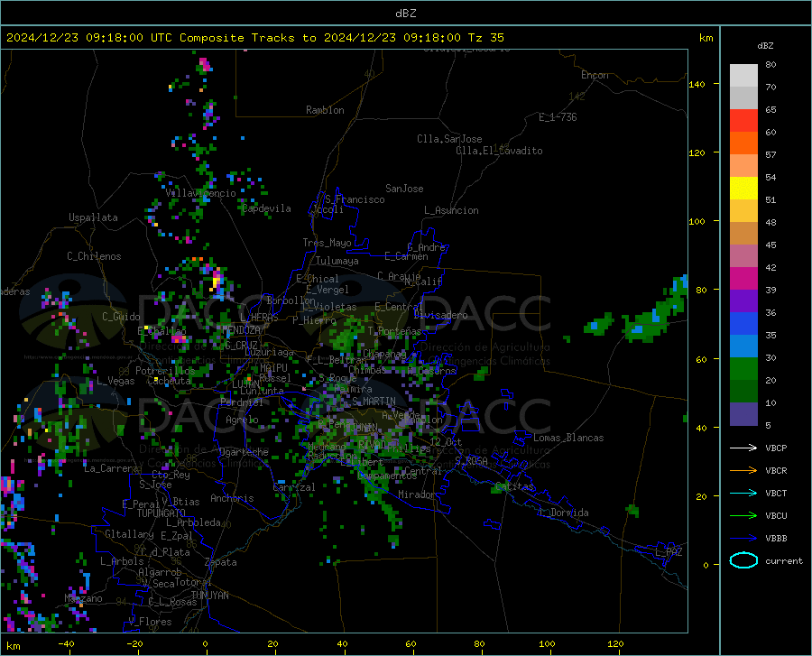Select the light blue 30-35 dBZ swatch
This screenshot has width=812, height=656.
coord(743,346)
